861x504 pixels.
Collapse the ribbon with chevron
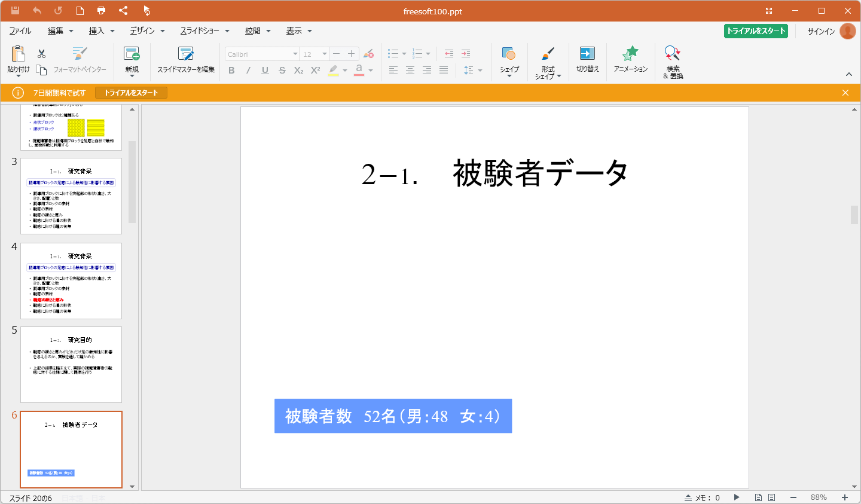pos(848,74)
